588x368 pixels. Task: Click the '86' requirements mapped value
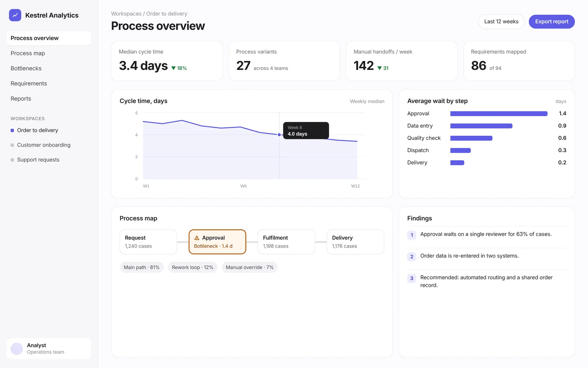479,66
